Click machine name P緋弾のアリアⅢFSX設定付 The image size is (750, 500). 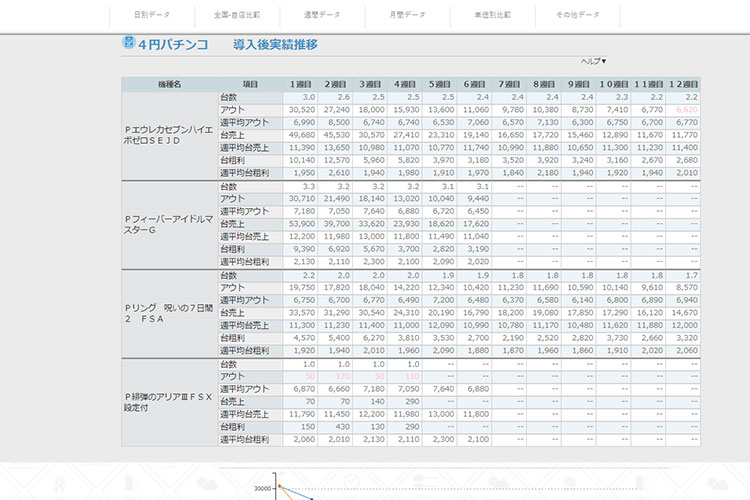point(168,402)
